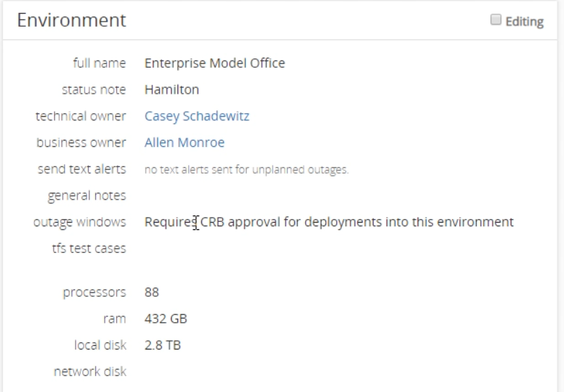The image size is (564, 392).
Task: Open Allen Monroe business owner link
Action: (x=185, y=143)
